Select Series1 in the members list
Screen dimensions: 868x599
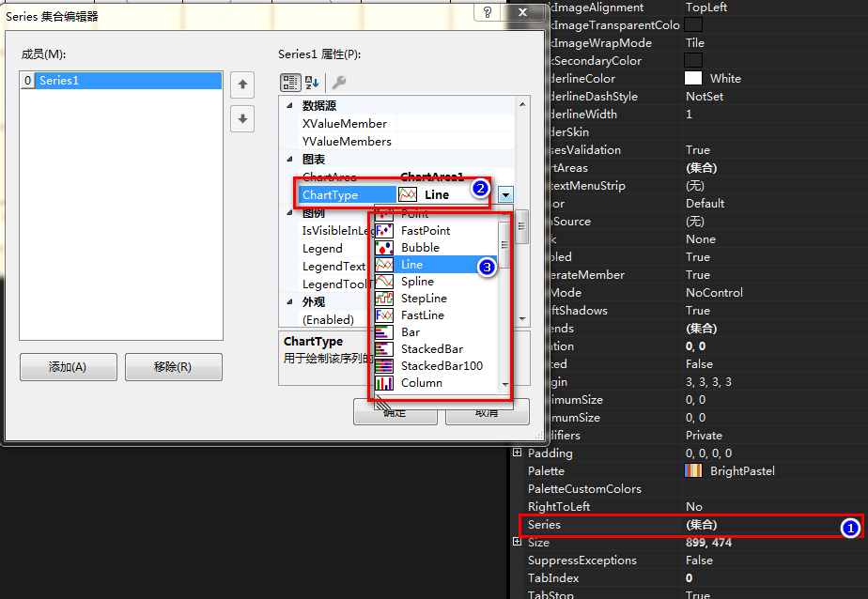coord(121,80)
